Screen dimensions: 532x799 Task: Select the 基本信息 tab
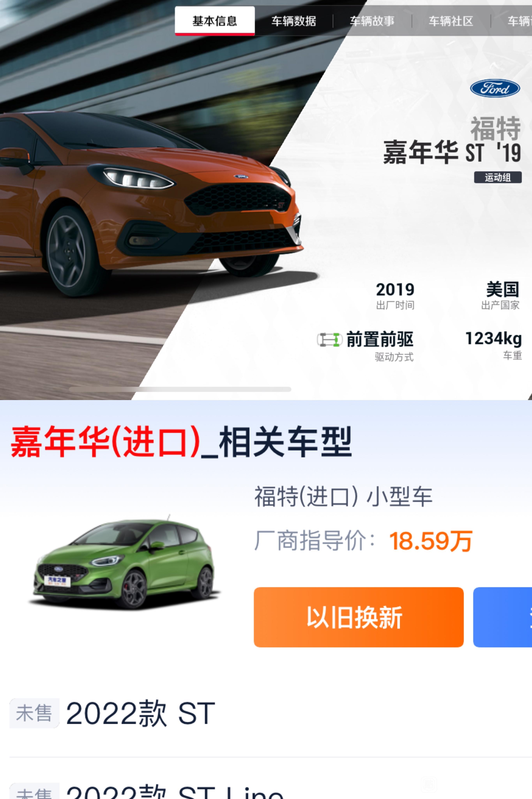click(x=215, y=21)
